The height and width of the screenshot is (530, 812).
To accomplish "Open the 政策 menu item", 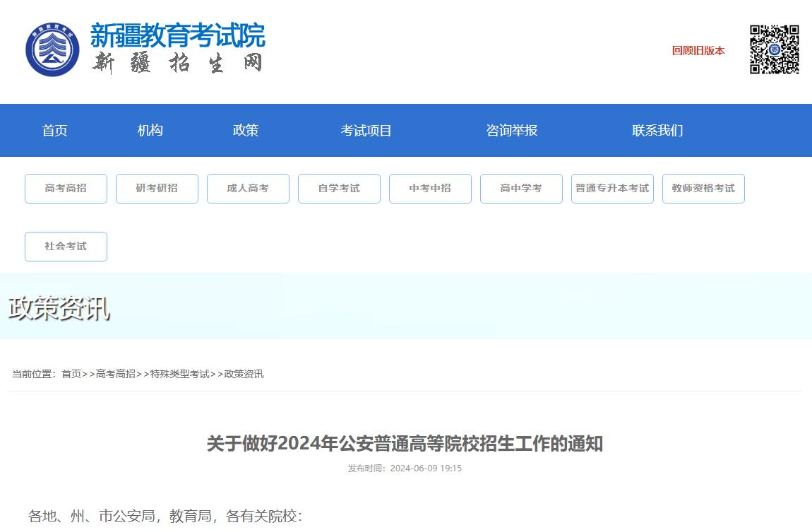I will point(246,130).
